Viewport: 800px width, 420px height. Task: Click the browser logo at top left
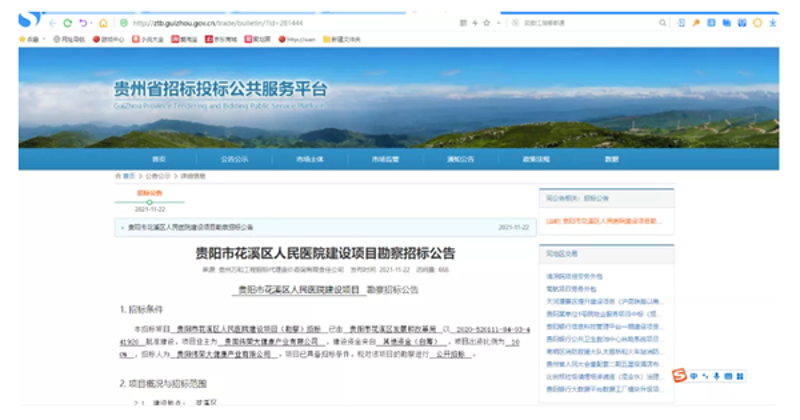(x=30, y=19)
